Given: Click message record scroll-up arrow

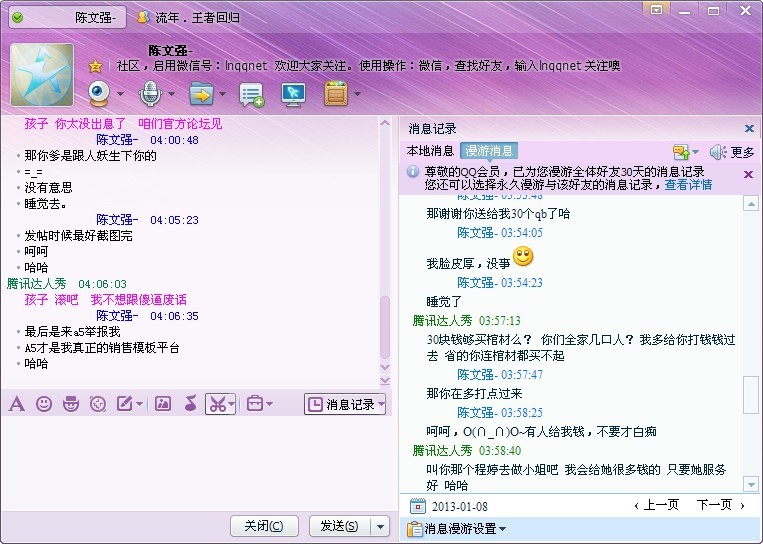Looking at the screenshot, I should [x=751, y=204].
